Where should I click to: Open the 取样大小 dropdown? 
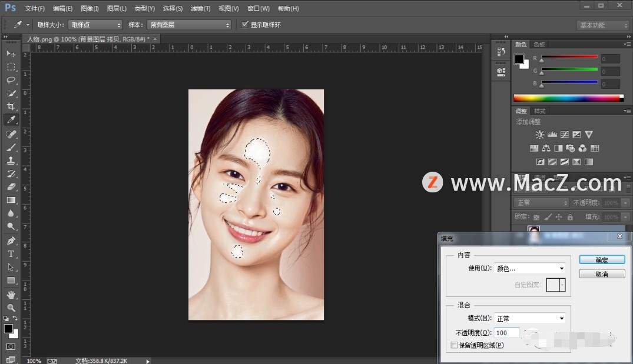[95, 25]
